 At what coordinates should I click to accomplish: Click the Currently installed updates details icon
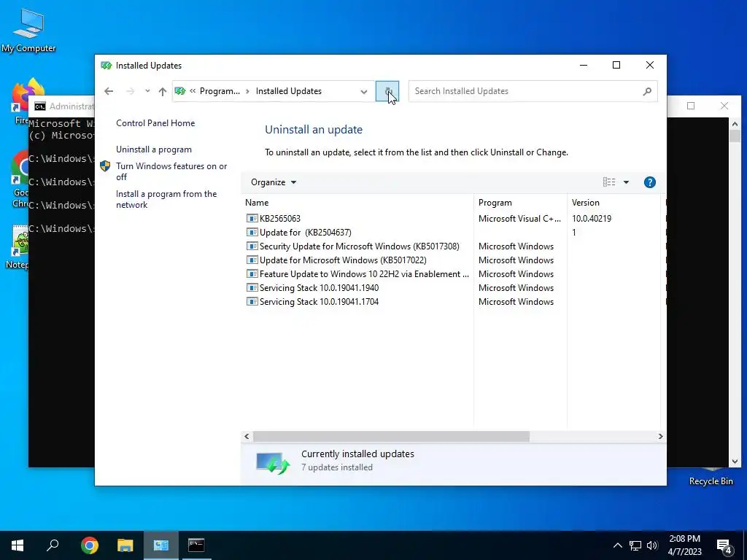[x=273, y=463]
